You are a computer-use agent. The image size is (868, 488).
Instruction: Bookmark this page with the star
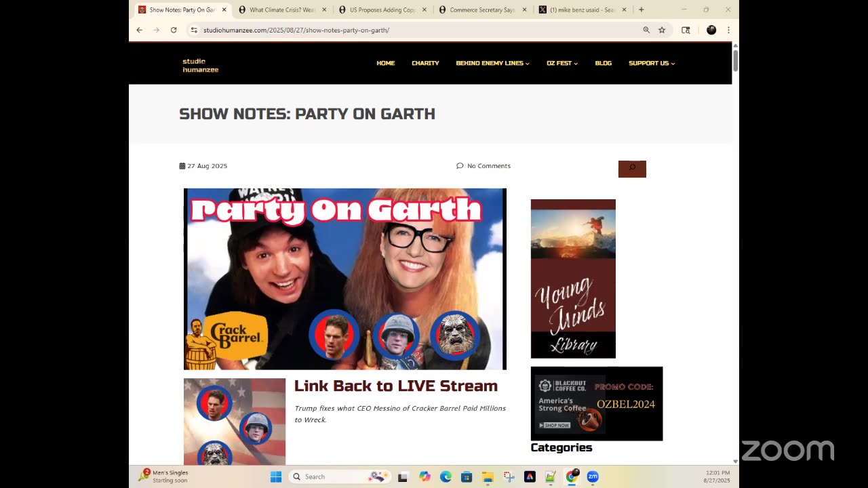click(x=662, y=30)
